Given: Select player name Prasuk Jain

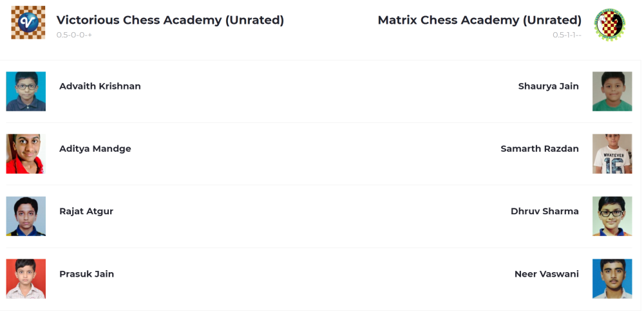Looking at the screenshot, I should click(x=86, y=274).
